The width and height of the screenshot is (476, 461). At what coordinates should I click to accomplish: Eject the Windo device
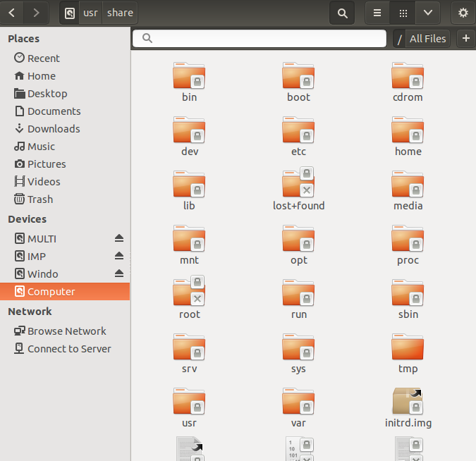pos(119,273)
